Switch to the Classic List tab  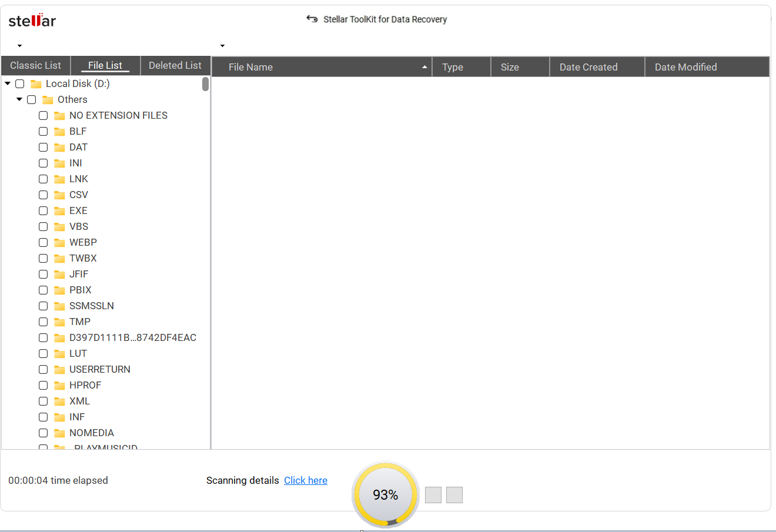click(36, 66)
